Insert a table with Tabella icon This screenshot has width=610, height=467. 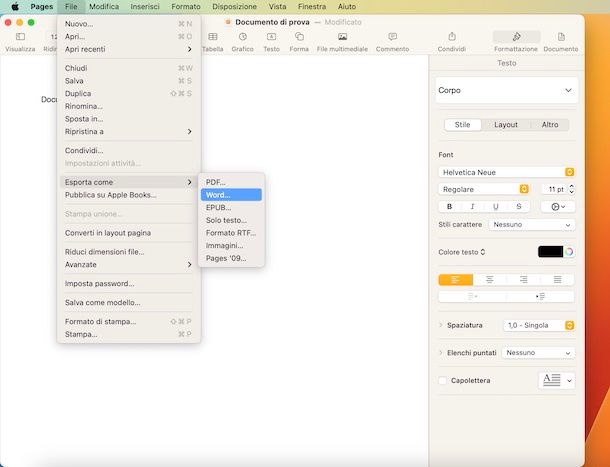click(213, 37)
